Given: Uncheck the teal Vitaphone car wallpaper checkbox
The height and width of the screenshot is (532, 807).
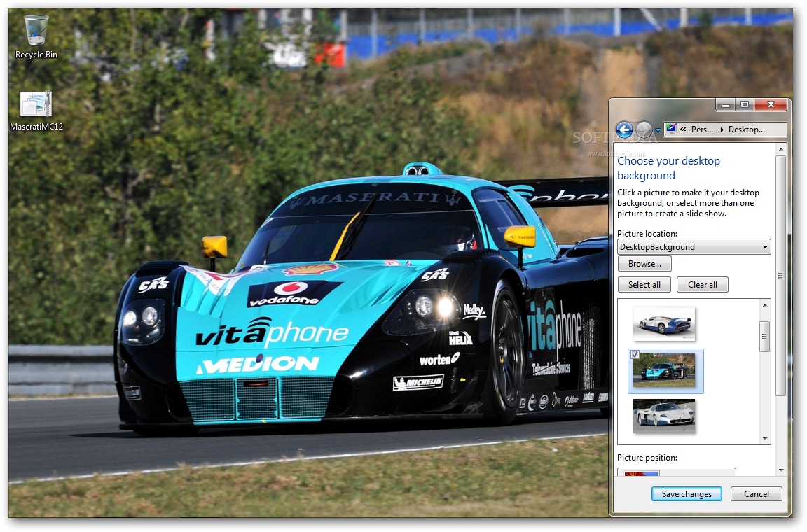Looking at the screenshot, I should [635, 354].
